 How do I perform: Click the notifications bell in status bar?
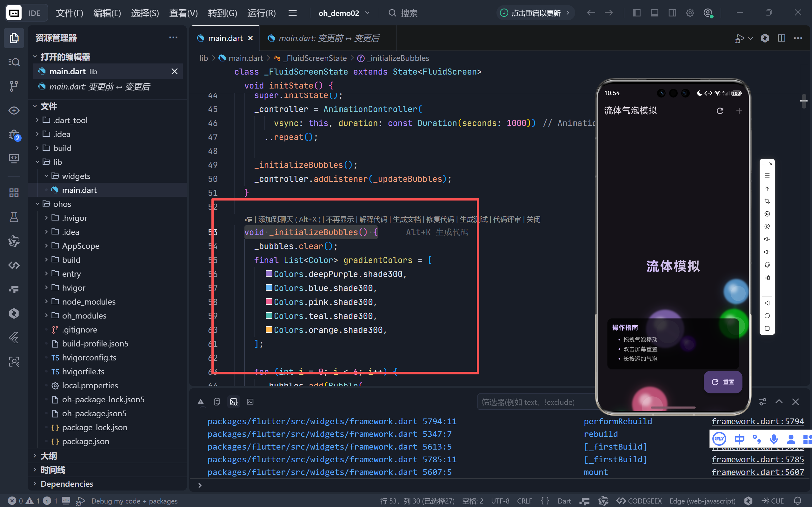(798, 501)
